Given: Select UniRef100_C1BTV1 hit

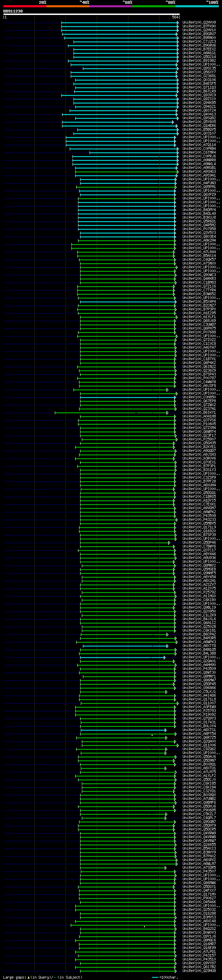Looking at the screenshot, I should 199,359.
